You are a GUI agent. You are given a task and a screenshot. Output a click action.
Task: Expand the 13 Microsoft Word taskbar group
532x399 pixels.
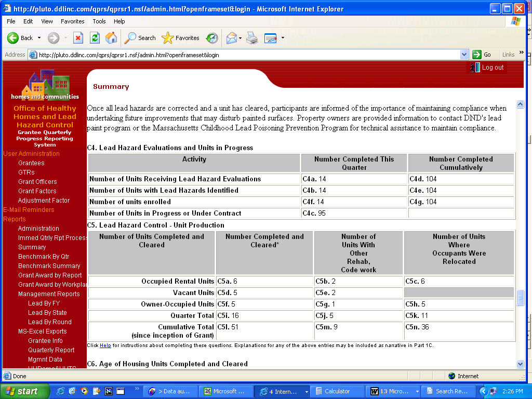tap(417, 392)
